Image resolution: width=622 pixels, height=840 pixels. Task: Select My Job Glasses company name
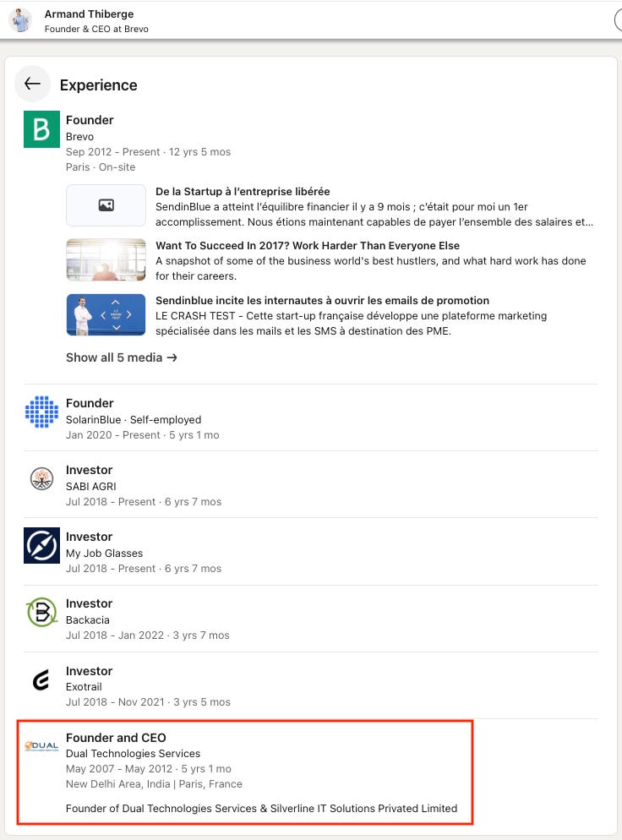105,553
